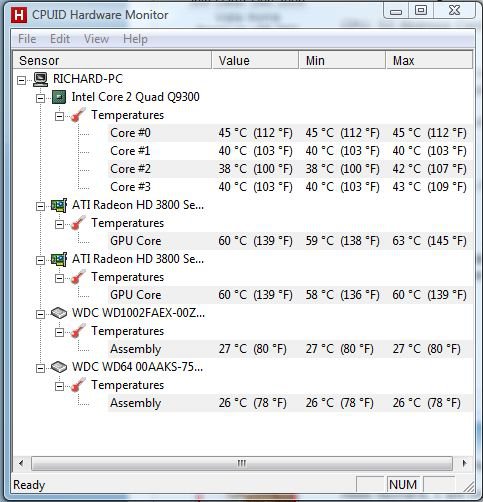Maximize the Hardware Monitor window

pyautogui.click(x=421, y=11)
